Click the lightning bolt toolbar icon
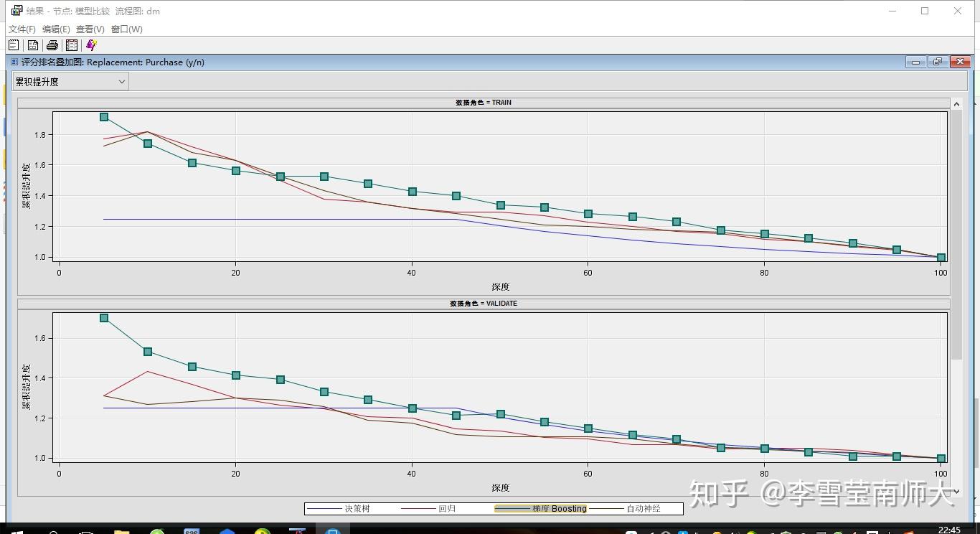 [91, 44]
